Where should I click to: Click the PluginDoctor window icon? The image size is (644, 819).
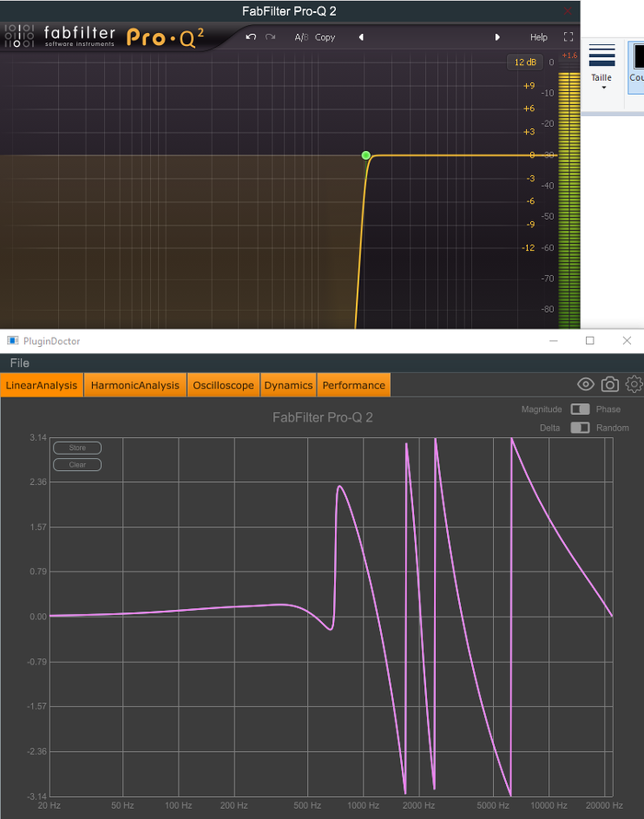click(13, 340)
